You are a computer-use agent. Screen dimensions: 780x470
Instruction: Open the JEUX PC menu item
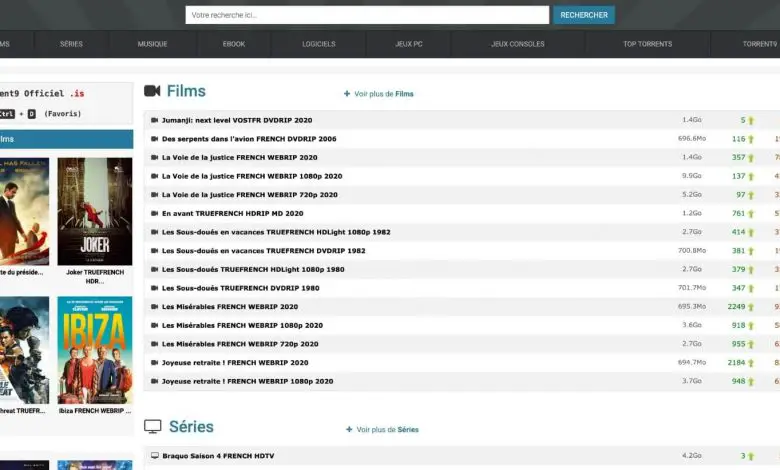coord(409,44)
